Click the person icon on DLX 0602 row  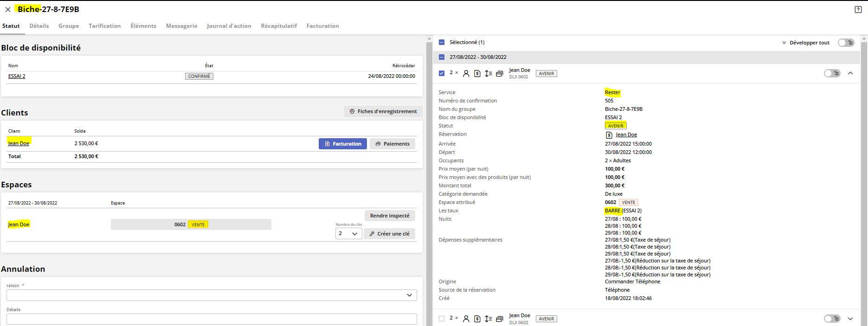pyautogui.click(x=466, y=73)
